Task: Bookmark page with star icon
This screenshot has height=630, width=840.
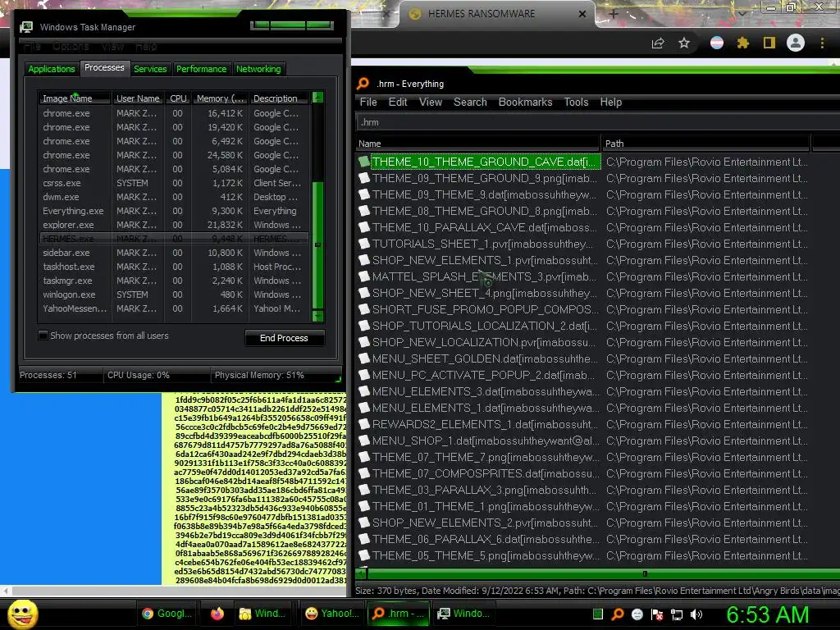Action: 684,43
